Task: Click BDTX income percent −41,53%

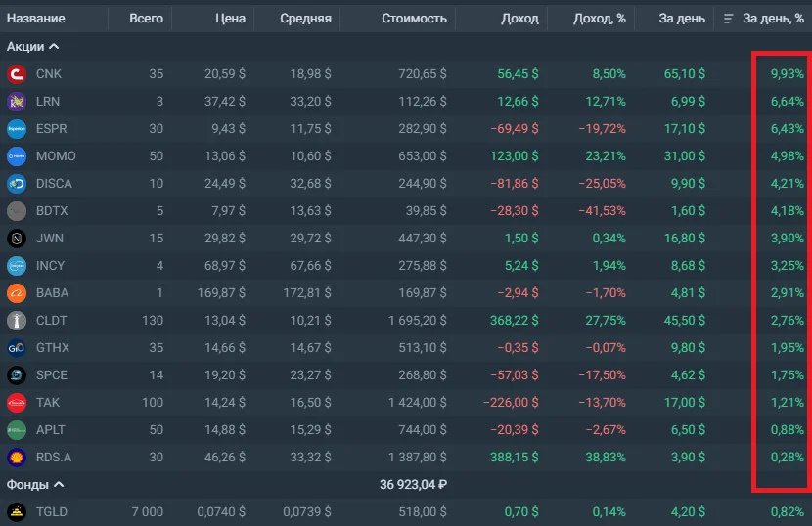Action: click(602, 211)
